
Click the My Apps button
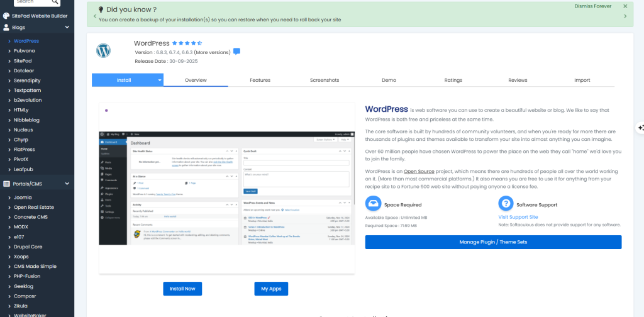pyautogui.click(x=271, y=289)
